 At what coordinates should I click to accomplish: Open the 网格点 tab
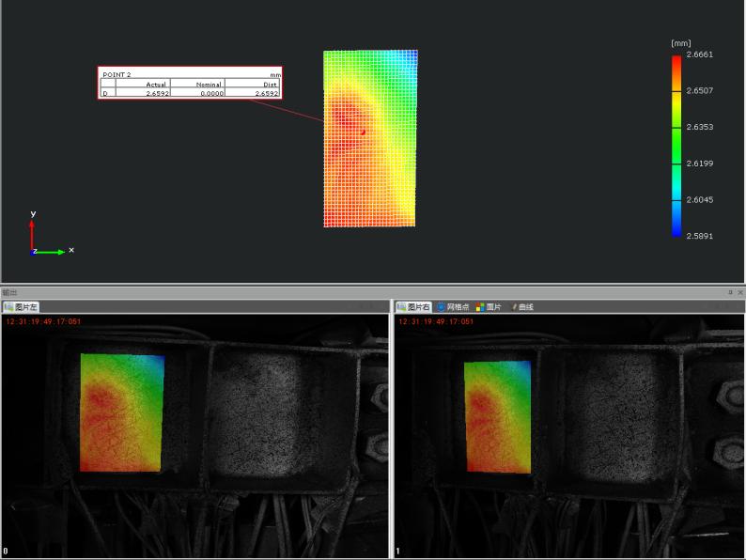453,307
